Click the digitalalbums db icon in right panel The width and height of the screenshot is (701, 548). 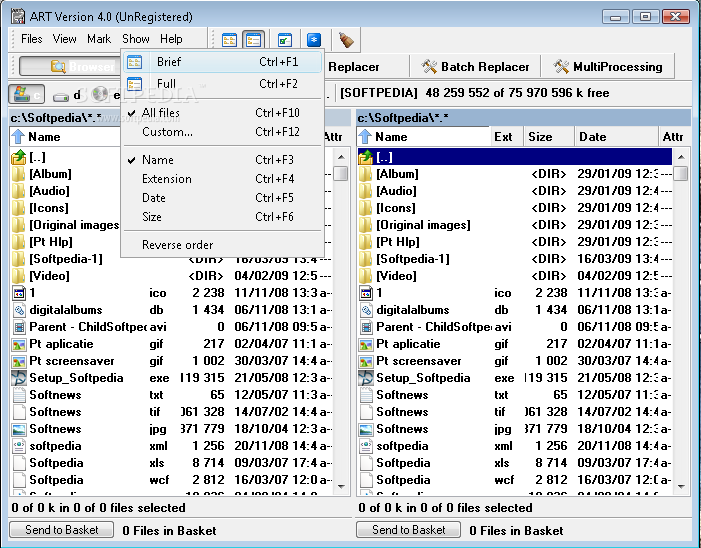pyautogui.click(x=366, y=310)
